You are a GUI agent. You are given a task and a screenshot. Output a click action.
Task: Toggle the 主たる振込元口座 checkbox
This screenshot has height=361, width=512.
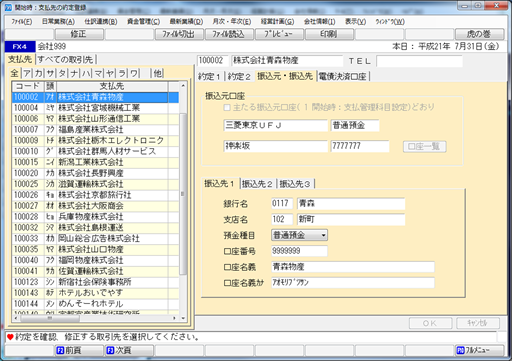pos(227,107)
